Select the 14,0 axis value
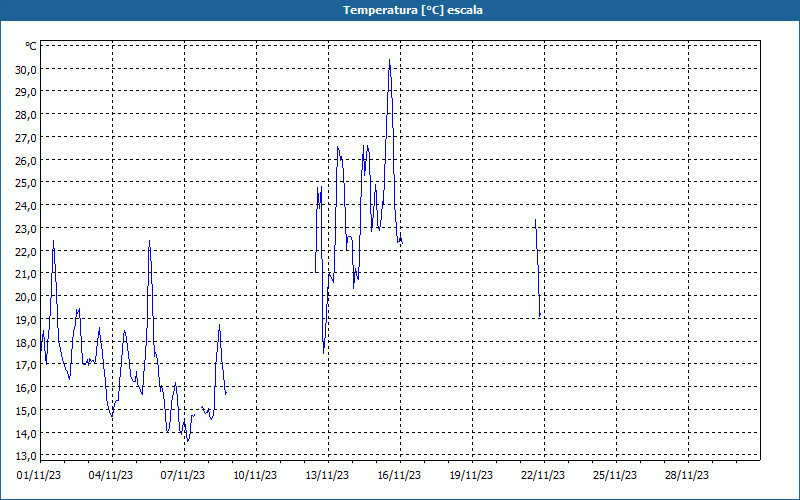The height and width of the screenshot is (500, 800). 26,434
